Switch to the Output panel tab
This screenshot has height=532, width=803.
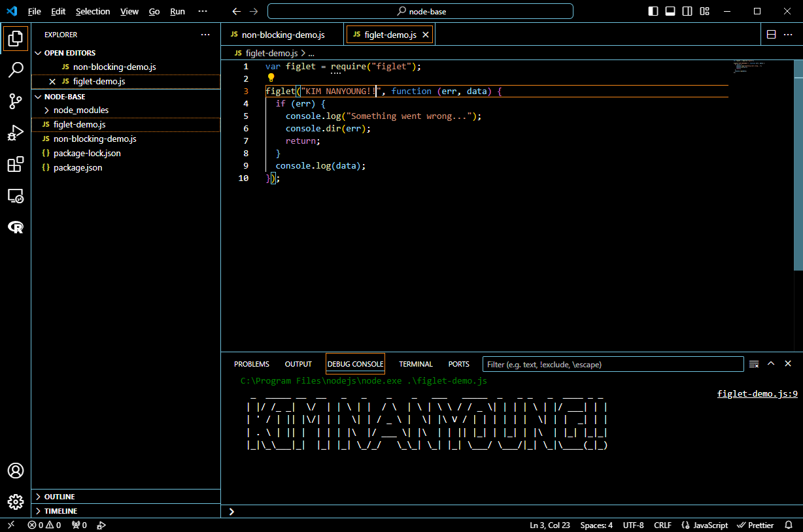(x=298, y=364)
